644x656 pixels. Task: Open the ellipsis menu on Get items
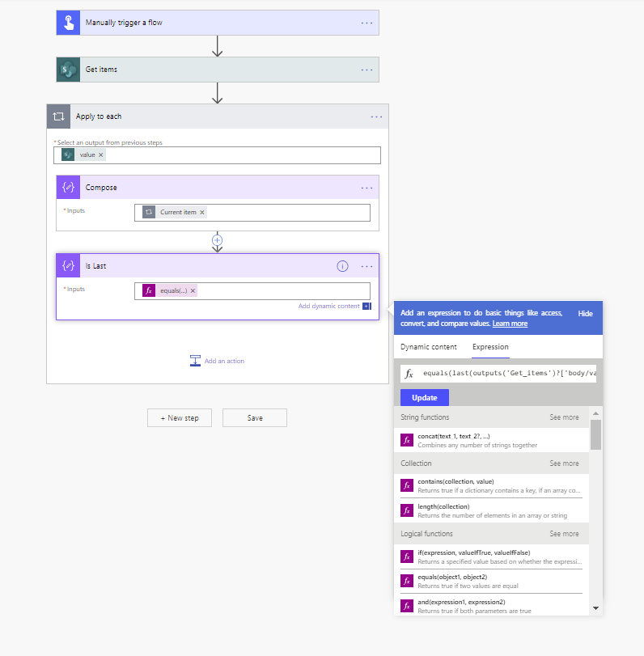coord(366,70)
